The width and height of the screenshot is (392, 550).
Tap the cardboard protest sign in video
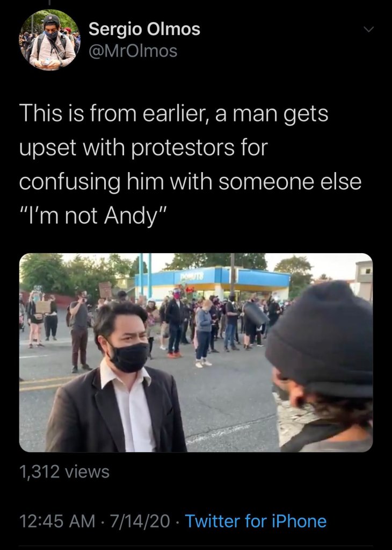coord(105,290)
